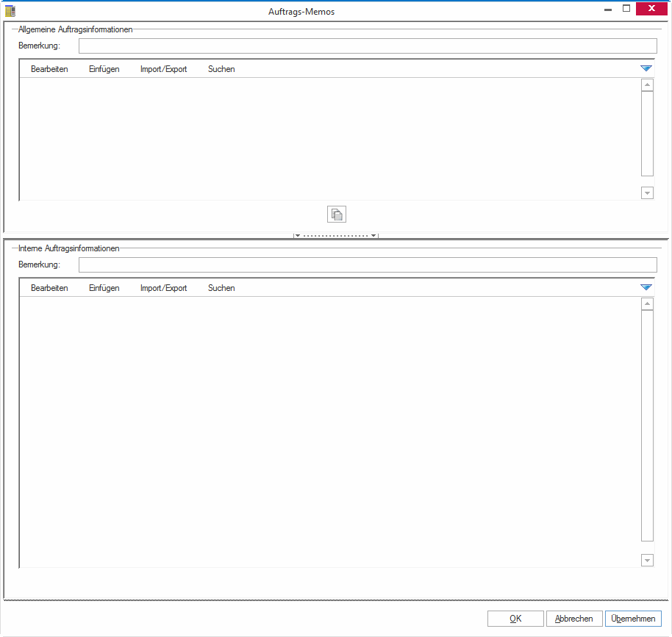Open Import/Export menu in Interne Auftragsinformationen
Image resolution: width=672 pixels, height=637 pixels.
click(x=164, y=288)
